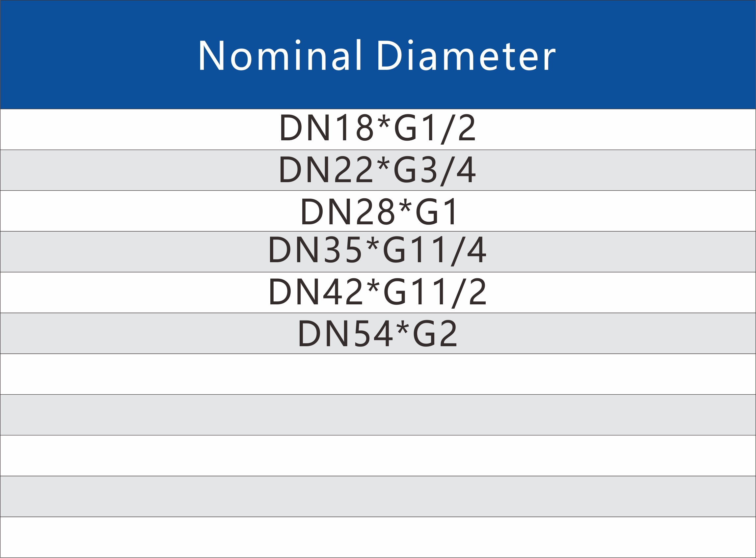The width and height of the screenshot is (756, 558).
Task: Click the word Nominal in the header
Action: pos(280,55)
